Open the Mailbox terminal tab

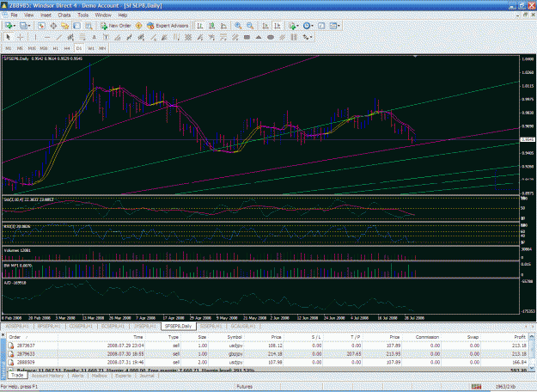click(100, 376)
